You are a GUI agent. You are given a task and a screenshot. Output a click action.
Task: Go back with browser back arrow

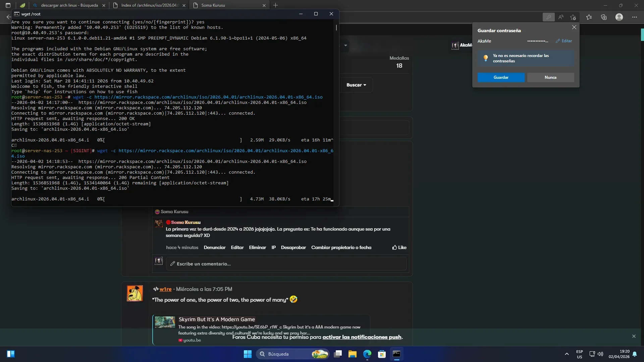(8, 17)
